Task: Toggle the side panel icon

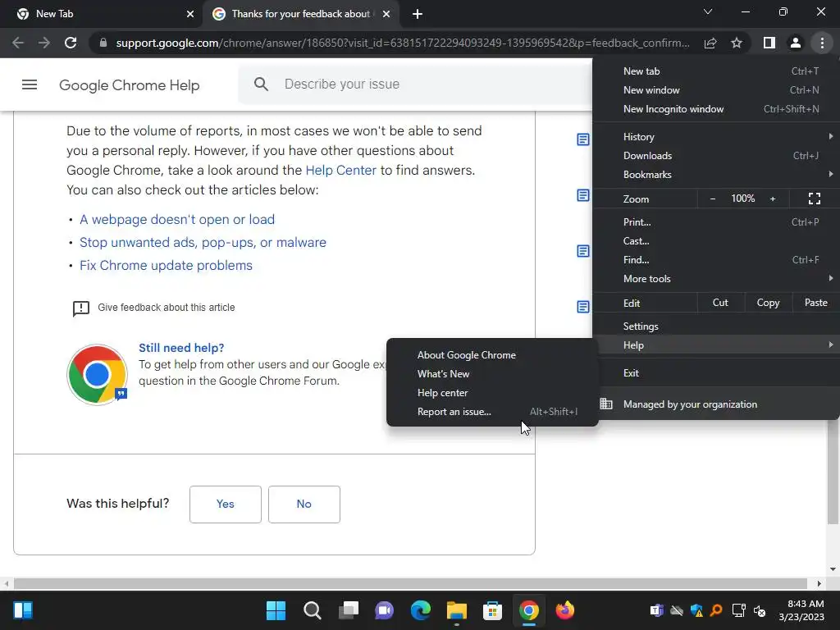Action: coord(769,43)
